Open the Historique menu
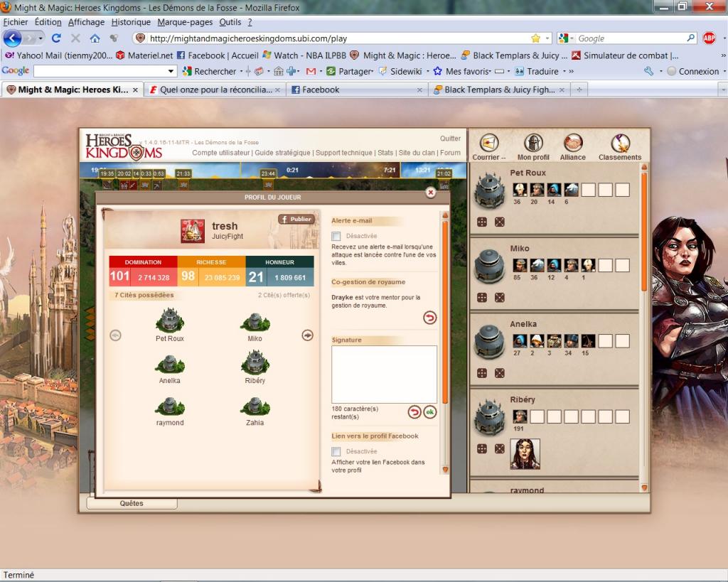The height and width of the screenshot is (582, 728). click(131, 22)
